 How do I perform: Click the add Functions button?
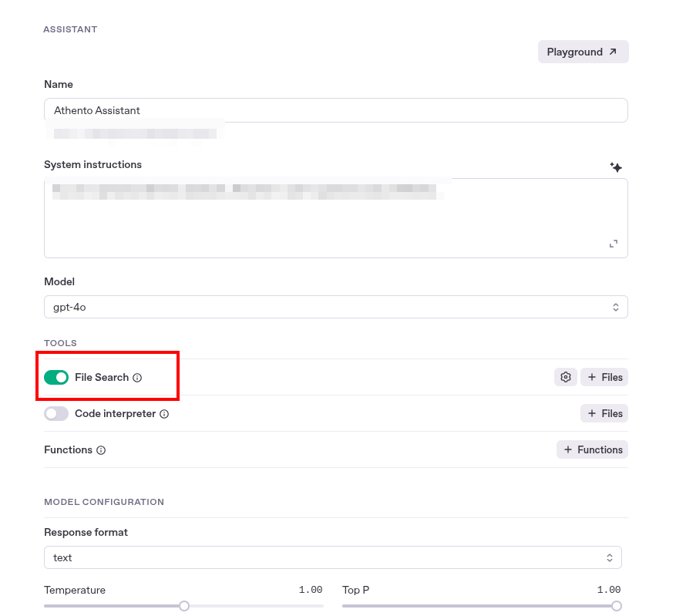pos(592,449)
